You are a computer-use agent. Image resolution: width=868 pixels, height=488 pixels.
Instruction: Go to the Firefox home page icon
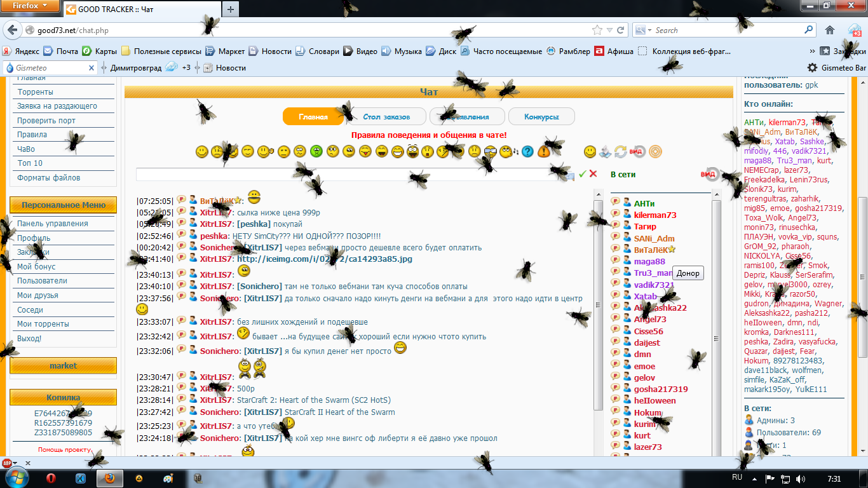pyautogui.click(x=830, y=30)
